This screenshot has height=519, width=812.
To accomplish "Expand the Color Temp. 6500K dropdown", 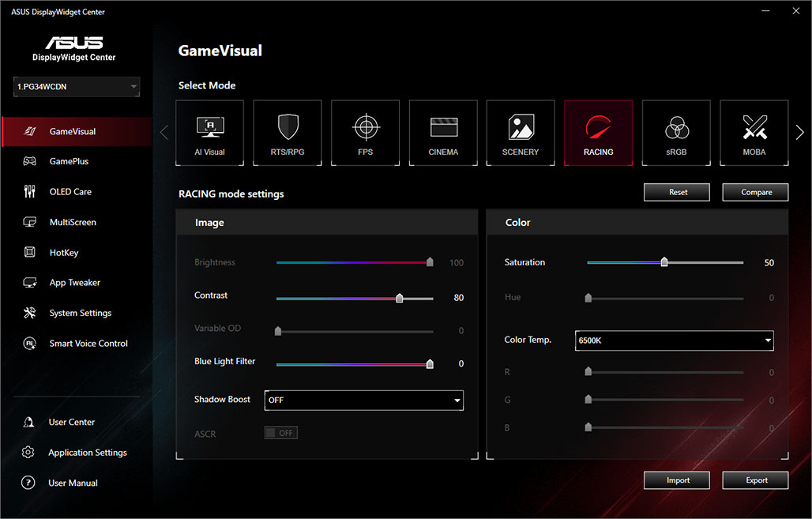I will click(674, 340).
